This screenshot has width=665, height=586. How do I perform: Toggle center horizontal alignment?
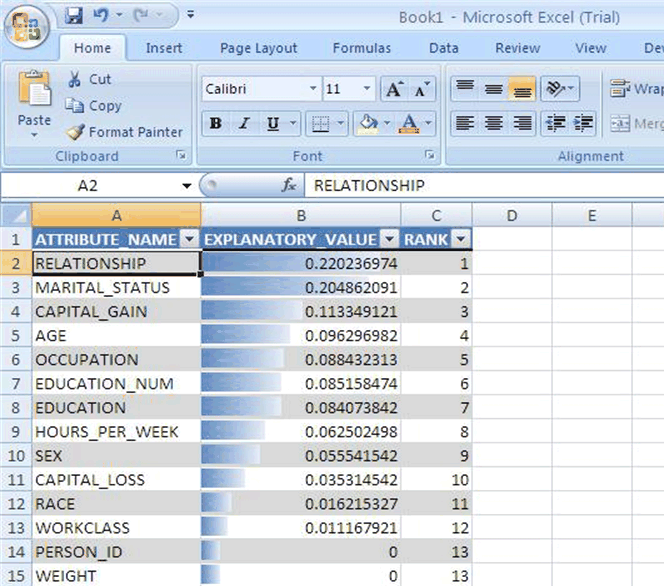coord(493,124)
